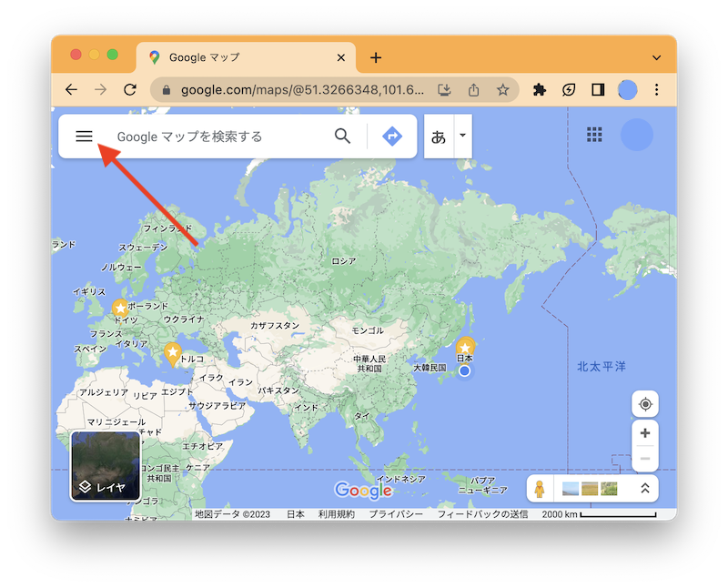Viewport: 728px width, 588px height.
Task: Zoom out on the map
Action: [x=645, y=459]
